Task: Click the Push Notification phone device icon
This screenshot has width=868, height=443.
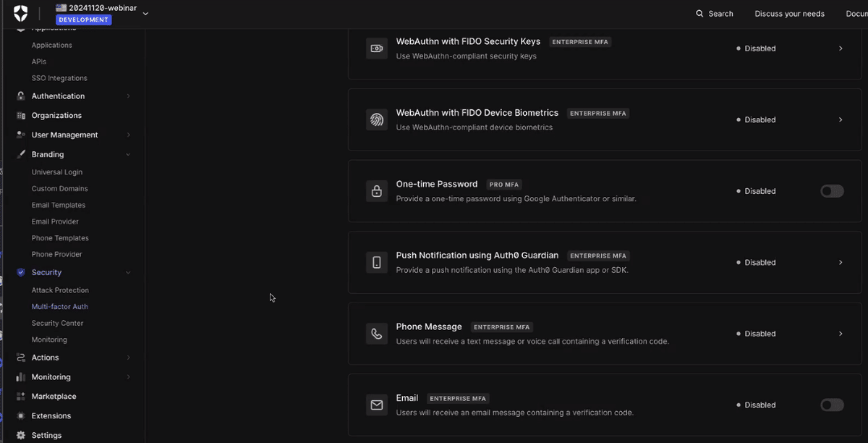Action: tap(377, 263)
